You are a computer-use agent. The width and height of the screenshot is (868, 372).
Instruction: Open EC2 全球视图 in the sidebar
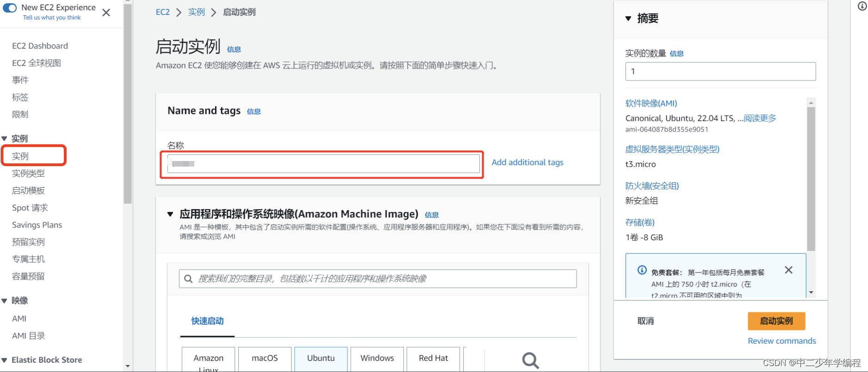(x=37, y=63)
